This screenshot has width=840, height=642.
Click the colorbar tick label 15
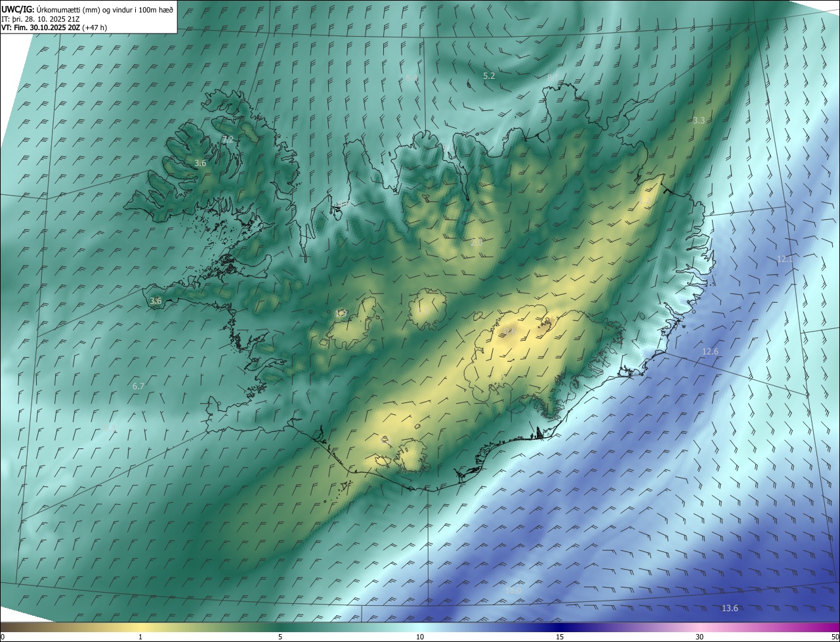[560, 637]
